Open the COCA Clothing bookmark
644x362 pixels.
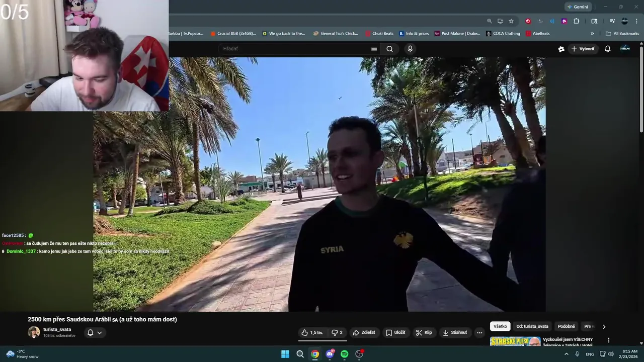click(x=503, y=34)
